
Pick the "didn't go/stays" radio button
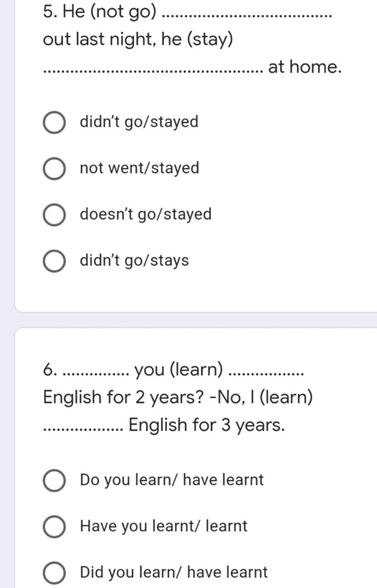click(54, 261)
